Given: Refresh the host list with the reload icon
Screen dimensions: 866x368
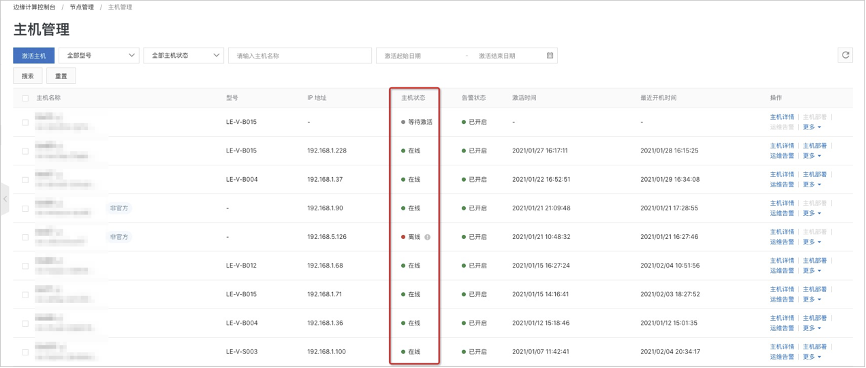Looking at the screenshot, I should coord(845,55).
